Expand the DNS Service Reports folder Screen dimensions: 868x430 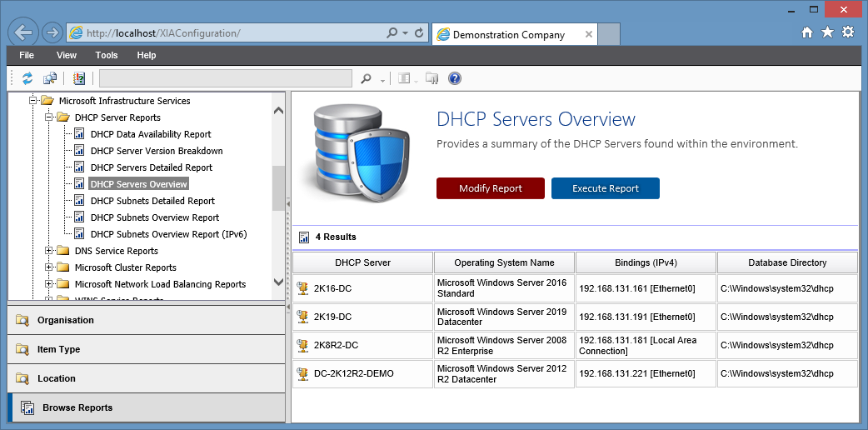[48, 251]
